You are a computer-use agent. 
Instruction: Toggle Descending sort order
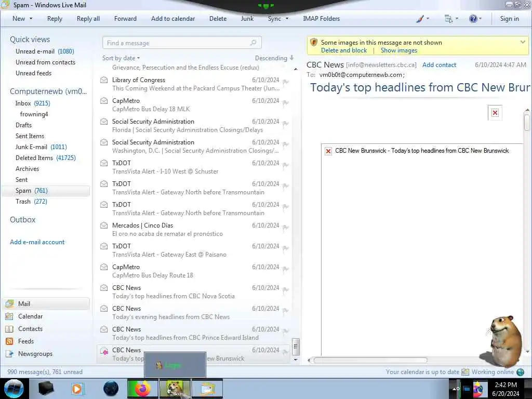click(x=274, y=58)
